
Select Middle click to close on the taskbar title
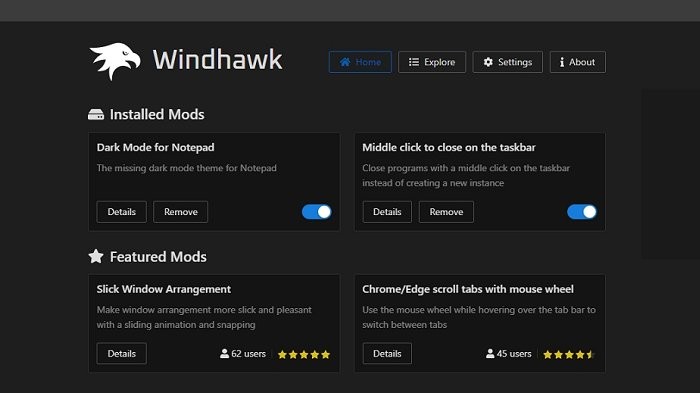pyautogui.click(x=449, y=147)
